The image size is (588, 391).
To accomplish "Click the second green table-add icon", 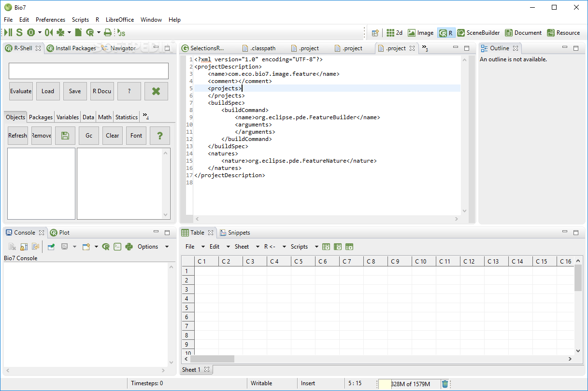I will pyautogui.click(x=338, y=247).
